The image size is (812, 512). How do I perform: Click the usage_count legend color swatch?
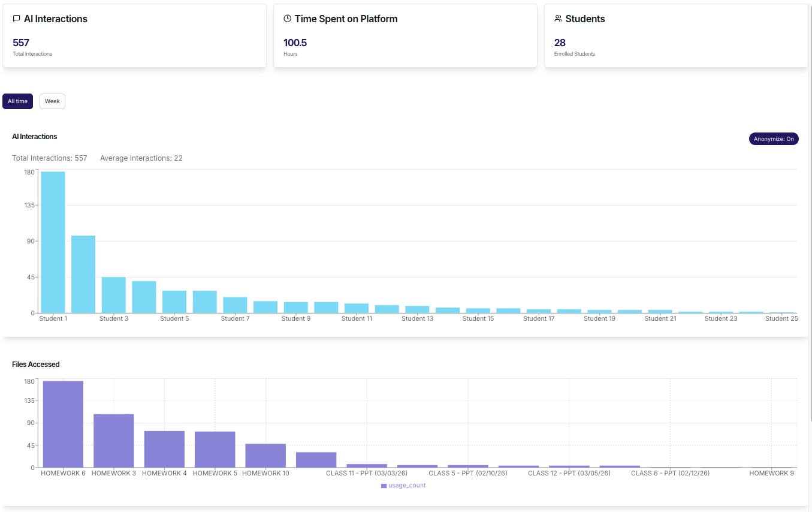pyautogui.click(x=384, y=486)
